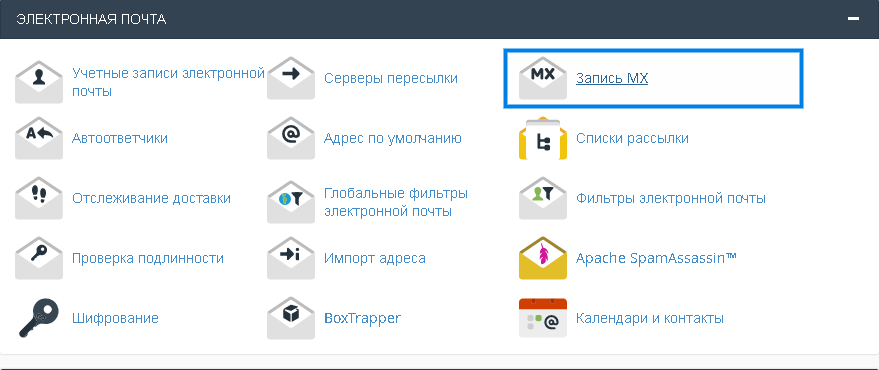Open 'Шифрование' link
Viewport: 879px width, 370px height.
pyautogui.click(x=115, y=318)
